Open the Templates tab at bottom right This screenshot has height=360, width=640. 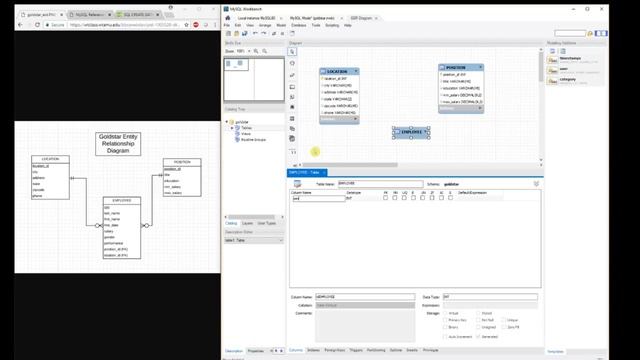pos(556,351)
